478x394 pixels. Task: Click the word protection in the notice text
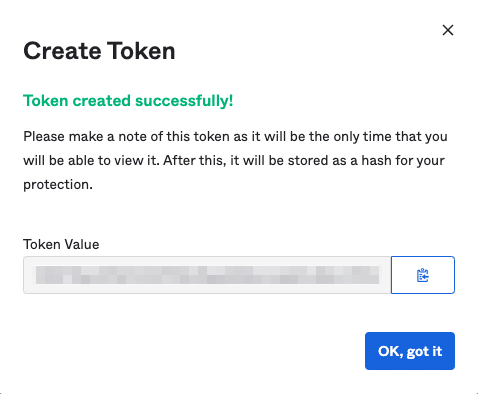[56, 185]
